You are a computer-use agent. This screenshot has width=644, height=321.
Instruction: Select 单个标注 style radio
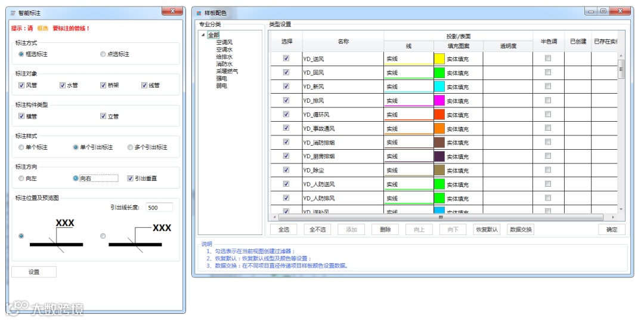click(21, 147)
